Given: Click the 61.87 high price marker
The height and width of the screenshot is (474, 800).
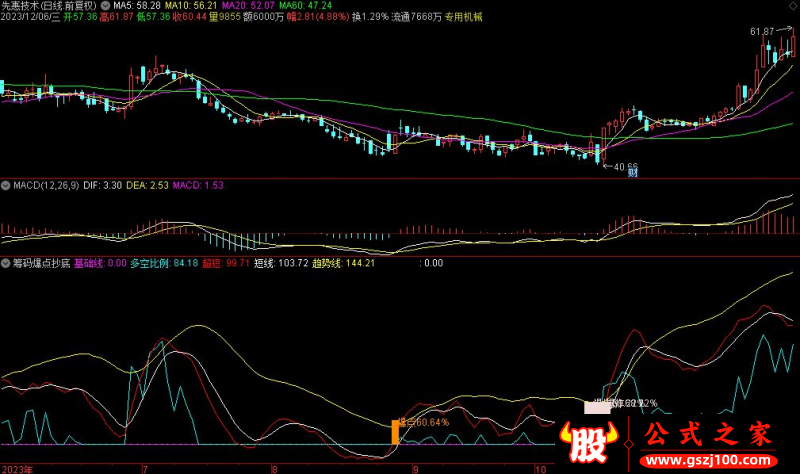Looking at the screenshot, I should click(763, 32).
